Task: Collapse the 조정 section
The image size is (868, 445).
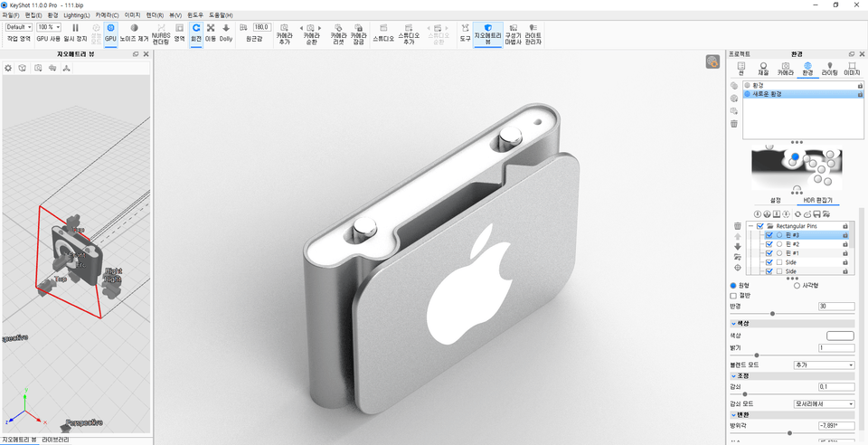Action: (x=733, y=376)
